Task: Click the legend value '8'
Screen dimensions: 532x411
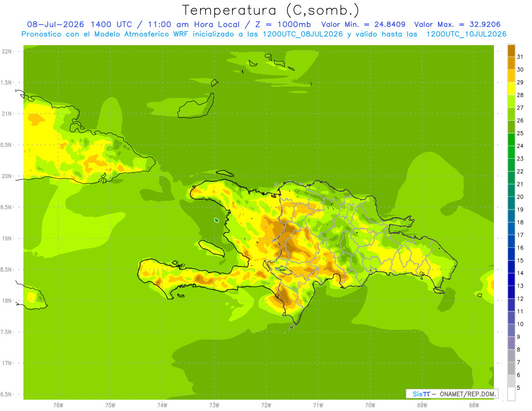Action: pos(518,350)
